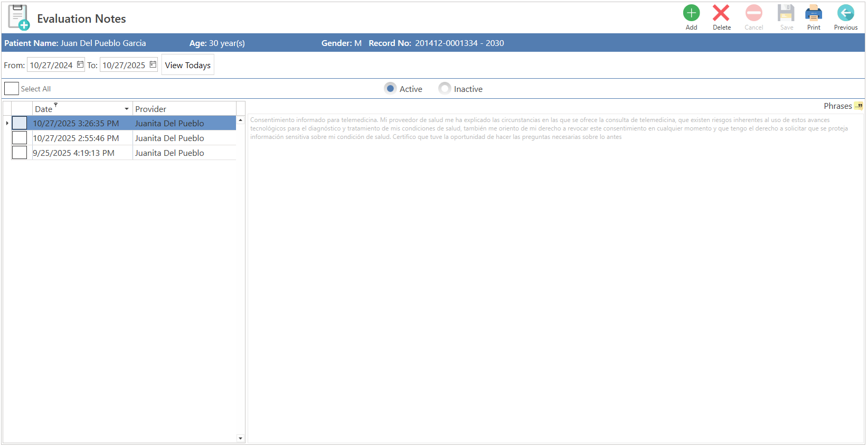This screenshot has height=448, width=868.
Task: Click the Gender: M text
Action: point(342,43)
